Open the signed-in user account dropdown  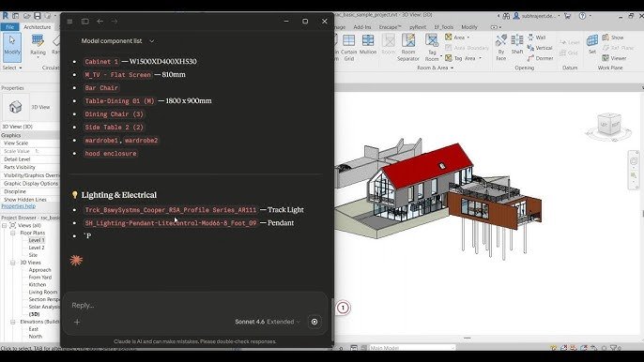[536, 16]
